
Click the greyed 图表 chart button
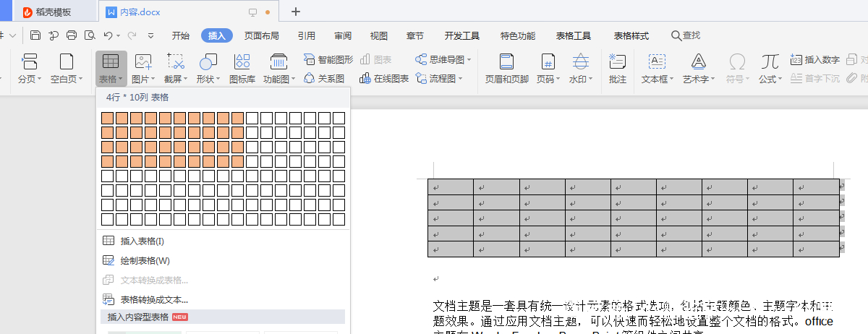click(375, 59)
